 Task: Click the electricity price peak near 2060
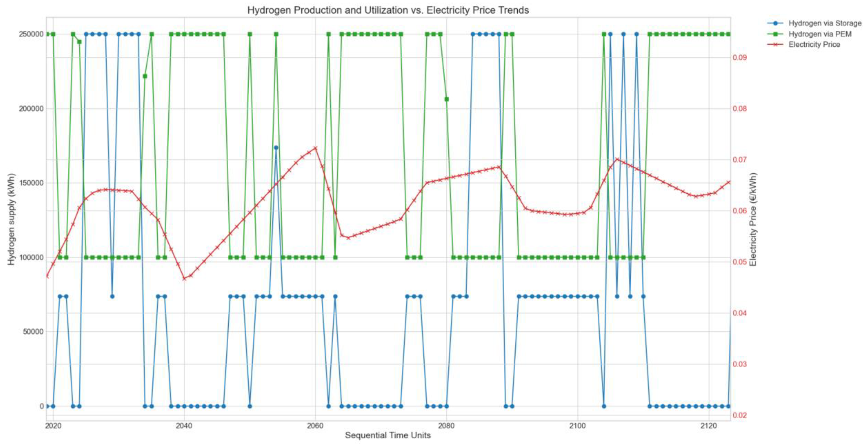(315, 147)
